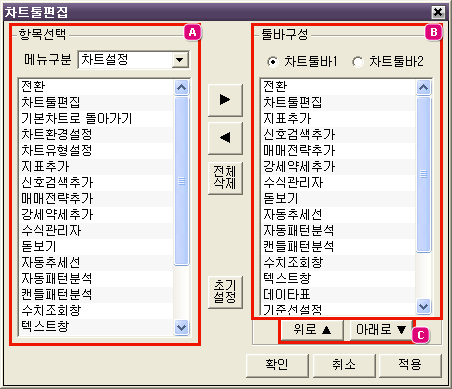
Task: Select 돋보기 in the 항목선택 list
Action: click(97, 246)
